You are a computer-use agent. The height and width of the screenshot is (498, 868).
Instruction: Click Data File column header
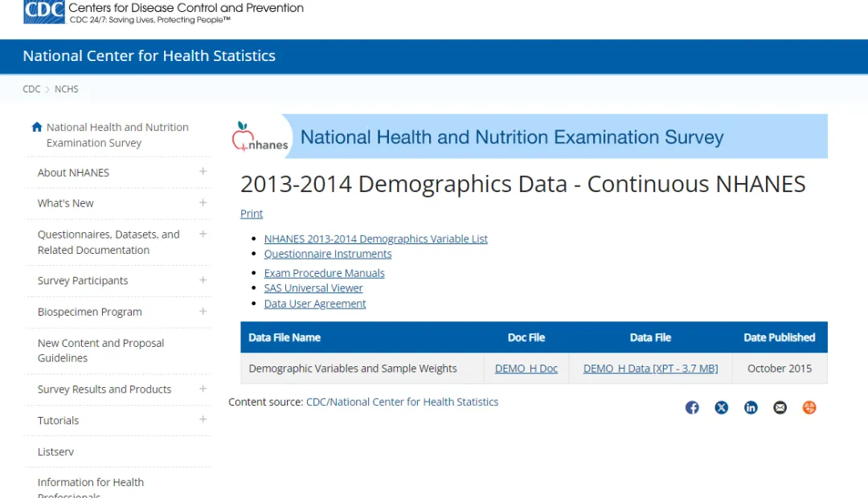(x=650, y=337)
